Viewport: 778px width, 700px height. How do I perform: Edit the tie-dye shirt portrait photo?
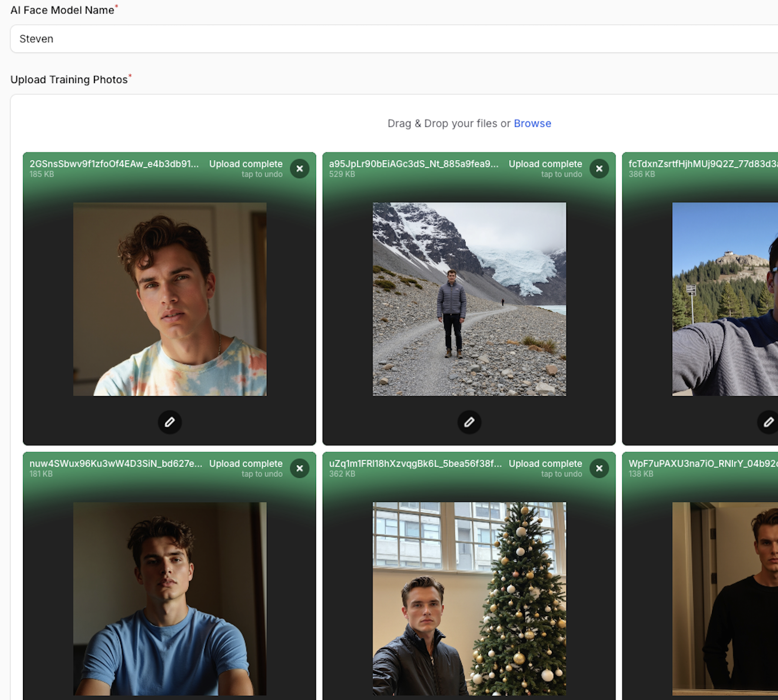click(170, 422)
